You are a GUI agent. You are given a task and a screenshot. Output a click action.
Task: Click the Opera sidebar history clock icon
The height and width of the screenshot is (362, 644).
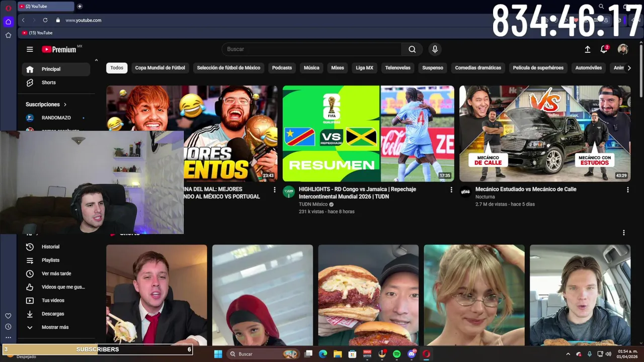point(8,327)
